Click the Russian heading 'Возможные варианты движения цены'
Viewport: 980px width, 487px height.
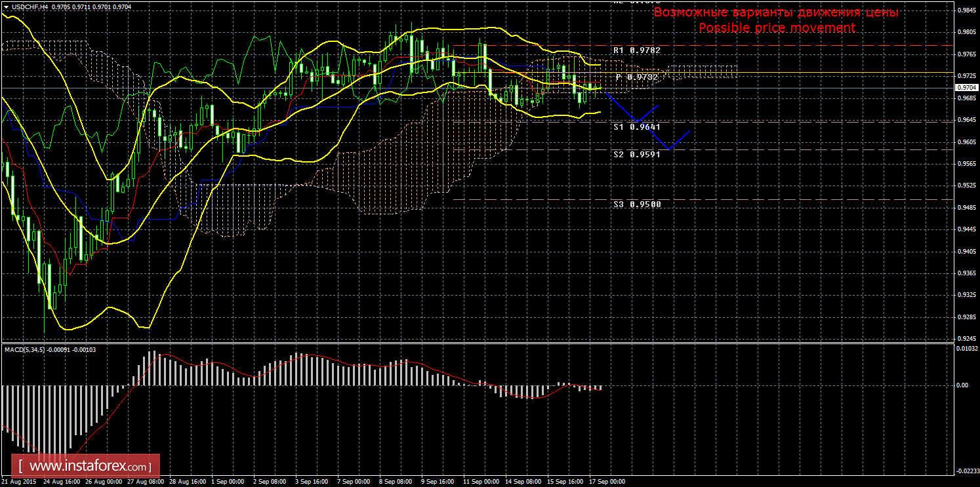coord(776,12)
